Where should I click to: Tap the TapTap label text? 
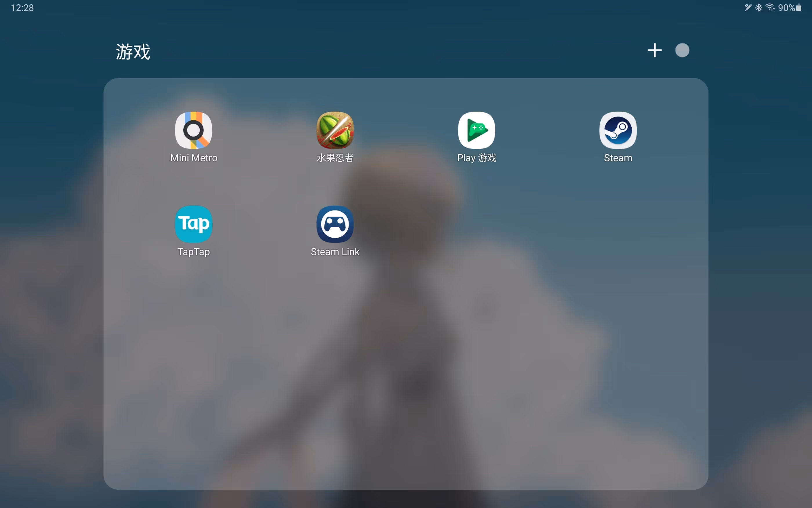pyautogui.click(x=193, y=252)
